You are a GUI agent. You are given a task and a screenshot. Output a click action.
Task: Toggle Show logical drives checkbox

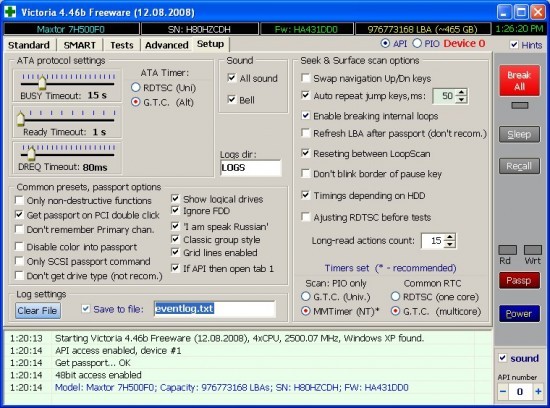175,199
